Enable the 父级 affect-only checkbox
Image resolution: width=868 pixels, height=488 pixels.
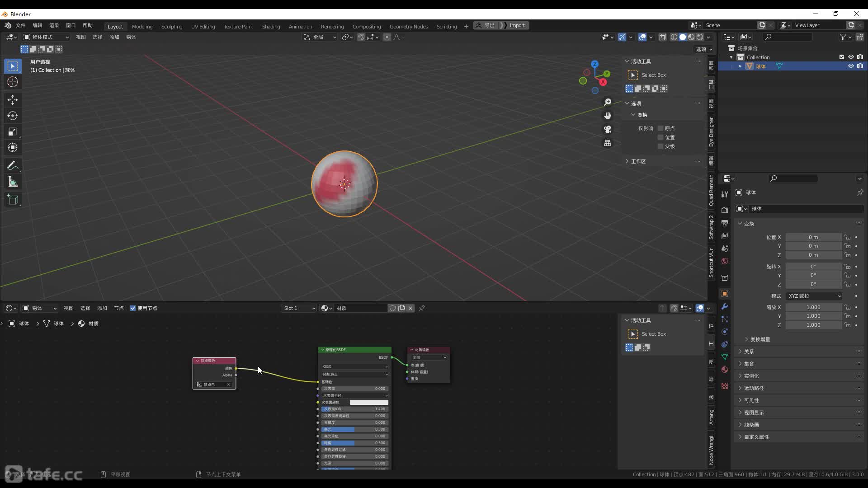tap(660, 146)
